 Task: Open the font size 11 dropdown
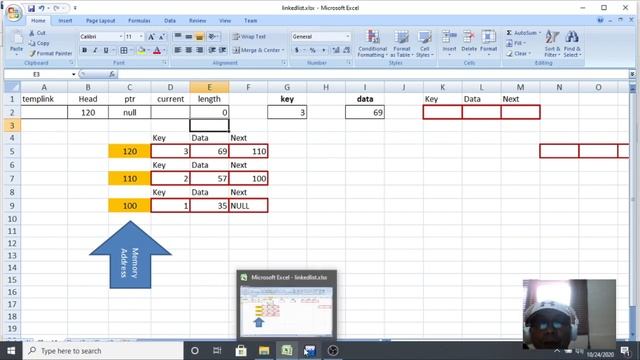pyautogui.click(x=141, y=37)
